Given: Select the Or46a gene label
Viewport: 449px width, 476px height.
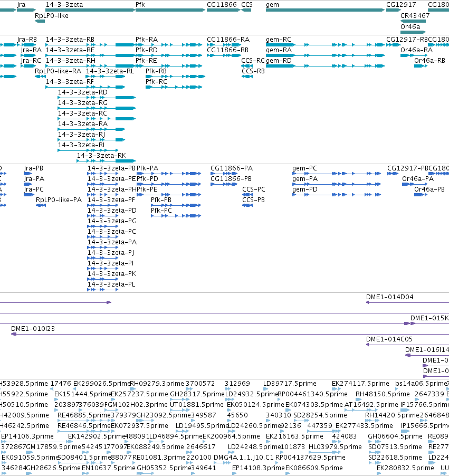Looking at the screenshot, I should coord(410,27).
